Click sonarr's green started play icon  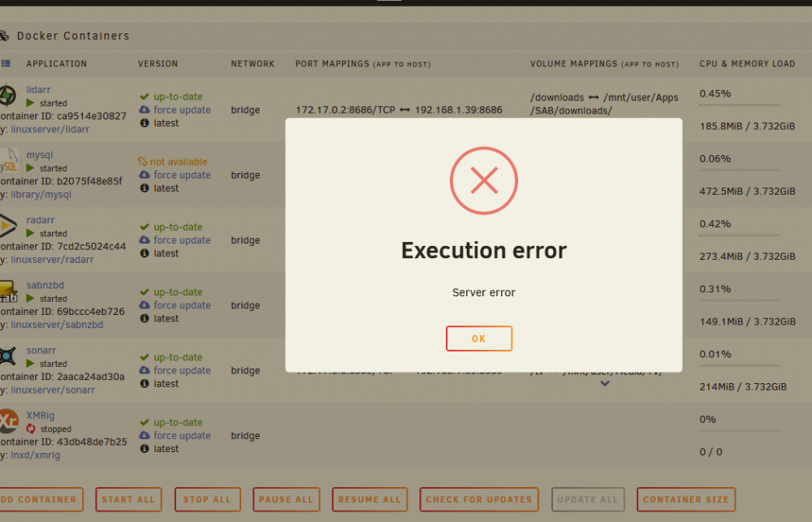[30, 364]
